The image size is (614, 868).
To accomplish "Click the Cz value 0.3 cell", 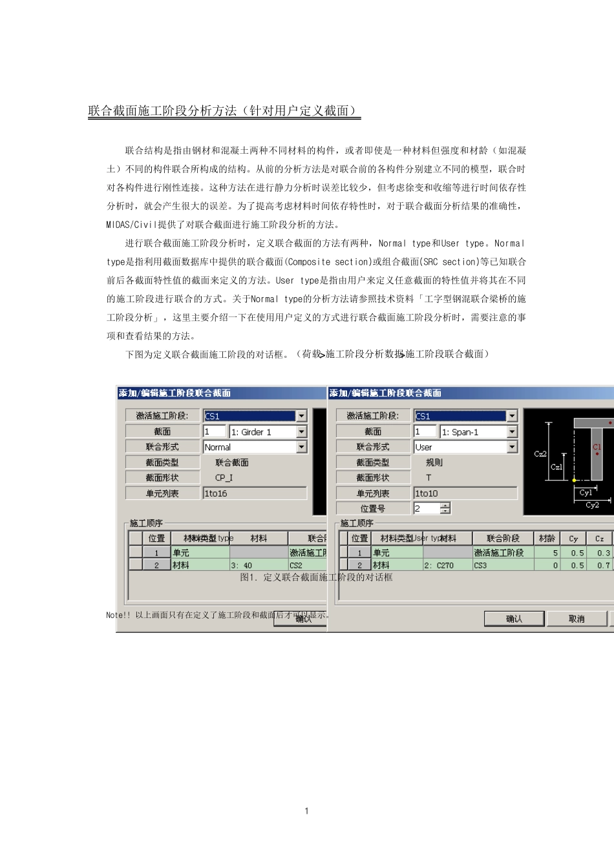I will click(x=600, y=553).
